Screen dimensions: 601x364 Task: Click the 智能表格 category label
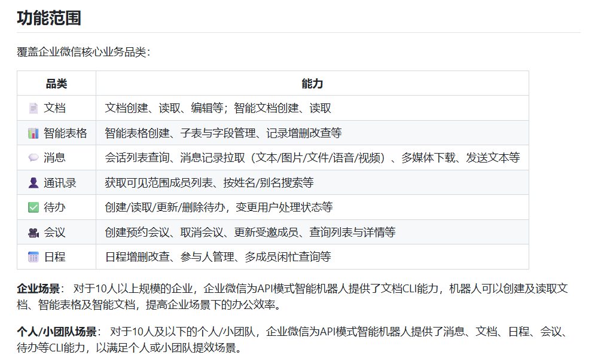point(65,133)
